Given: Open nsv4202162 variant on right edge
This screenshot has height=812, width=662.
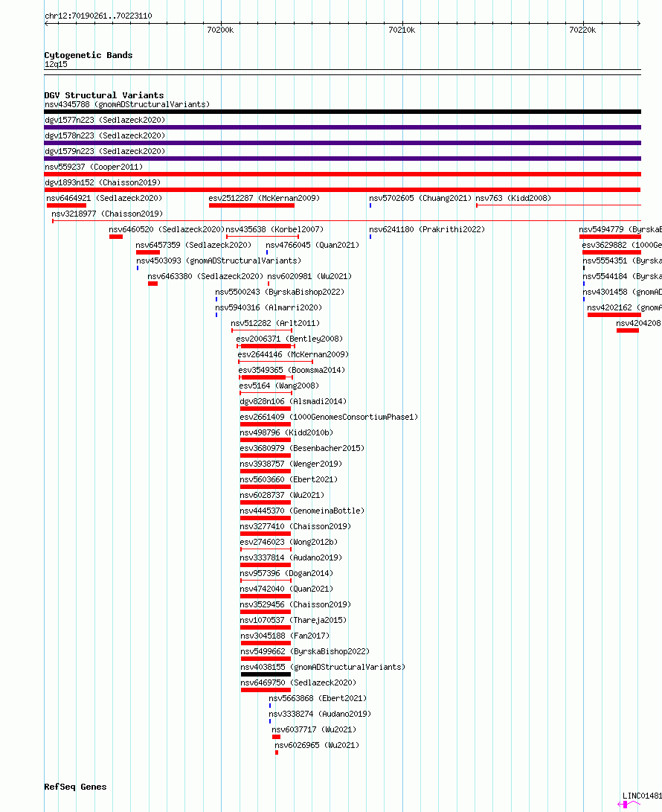Looking at the screenshot, I should pyautogui.click(x=624, y=307).
